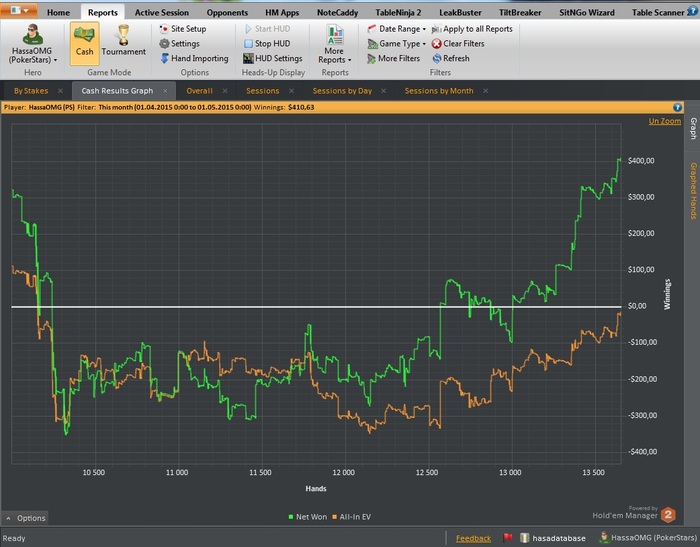Viewport: 700px width, 547px height.
Task: Stop the HUD
Action: click(x=272, y=44)
